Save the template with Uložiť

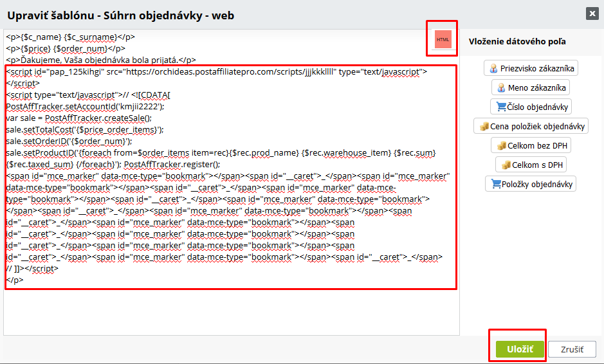[520, 349]
